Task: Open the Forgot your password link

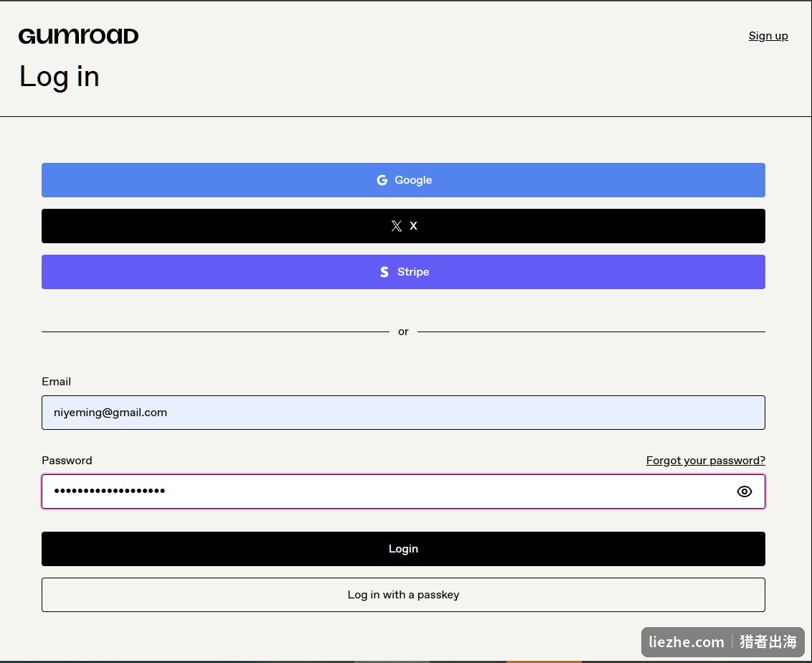Action: 705,461
